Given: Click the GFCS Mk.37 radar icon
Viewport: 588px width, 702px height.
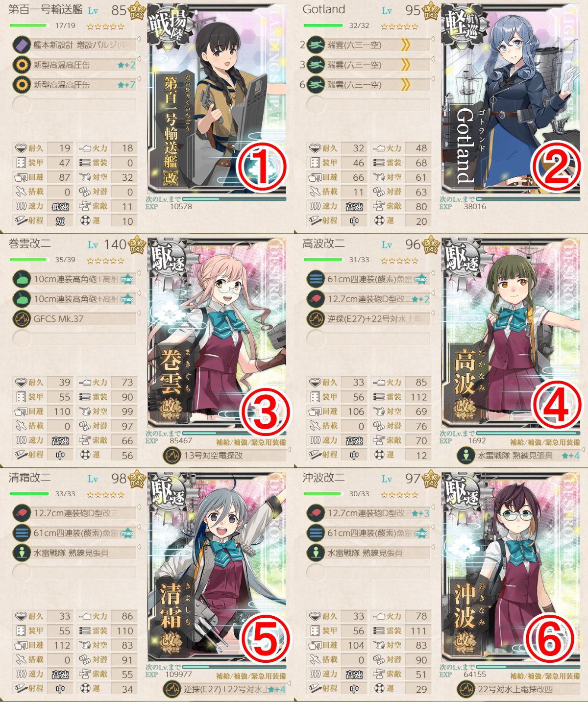Looking at the screenshot, I should 22,319.
